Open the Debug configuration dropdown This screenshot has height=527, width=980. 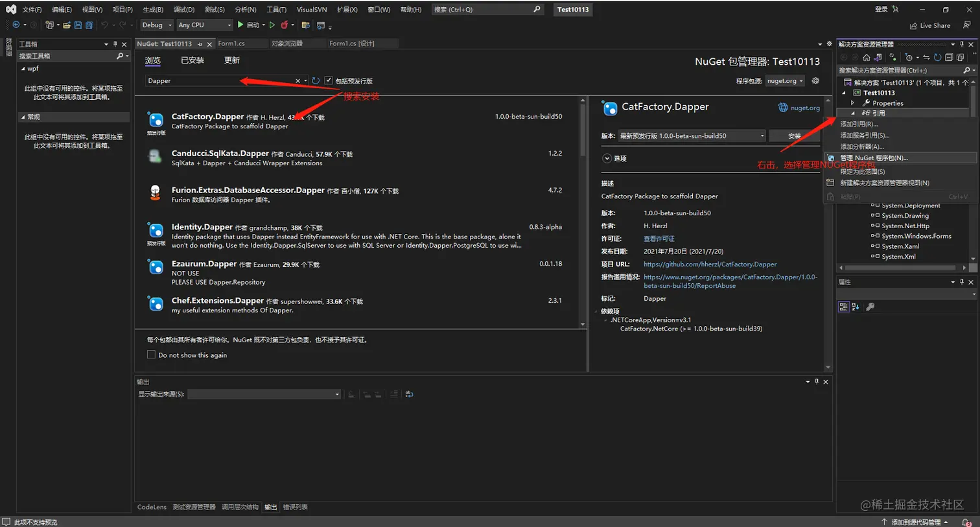pos(156,25)
